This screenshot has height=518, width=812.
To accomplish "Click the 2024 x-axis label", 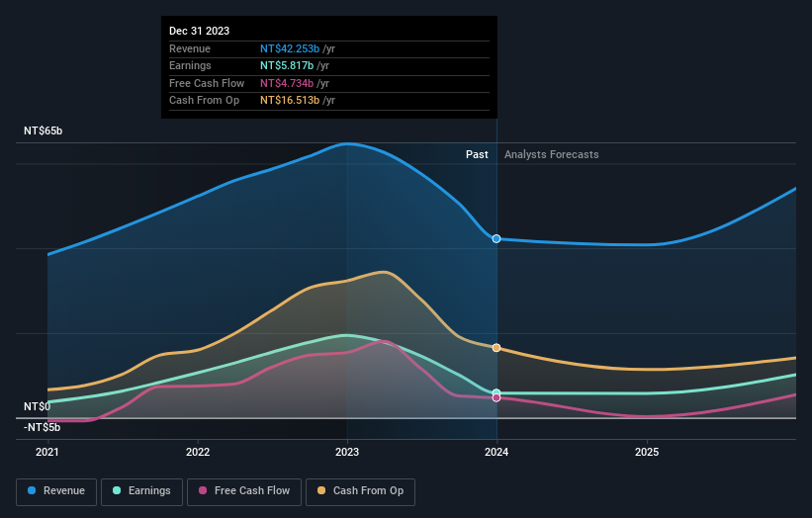I will 496,453.
